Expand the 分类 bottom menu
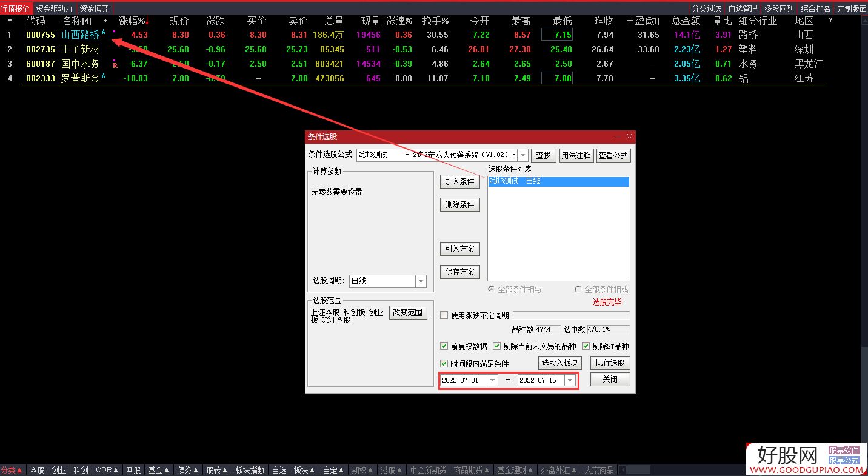The width and height of the screenshot is (868, 476). pyautogui.click(x=12, y=470)
